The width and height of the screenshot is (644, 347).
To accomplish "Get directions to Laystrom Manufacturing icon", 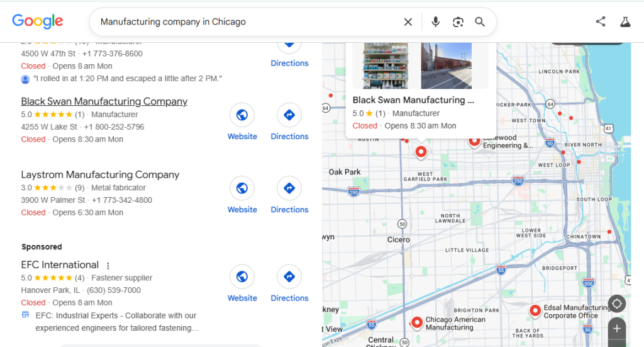I will click(289, 188).
